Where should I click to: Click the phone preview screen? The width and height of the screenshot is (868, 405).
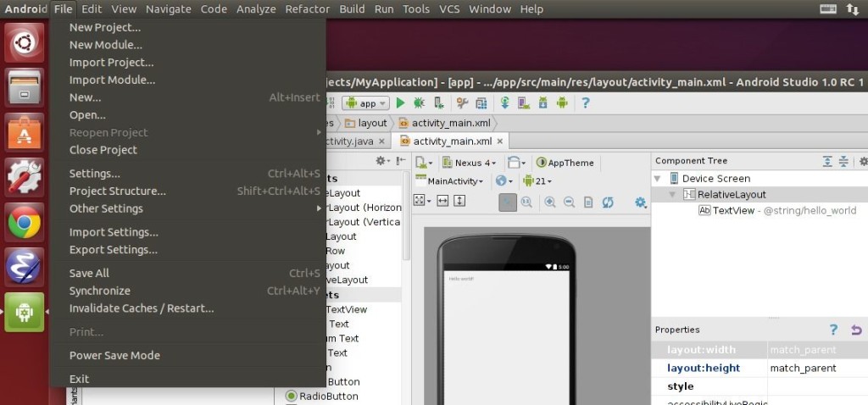tap(507, 337)
